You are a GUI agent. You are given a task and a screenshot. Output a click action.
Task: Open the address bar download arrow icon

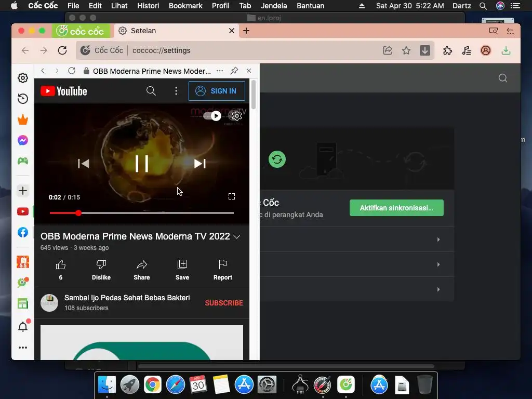[x=425, y=50]
